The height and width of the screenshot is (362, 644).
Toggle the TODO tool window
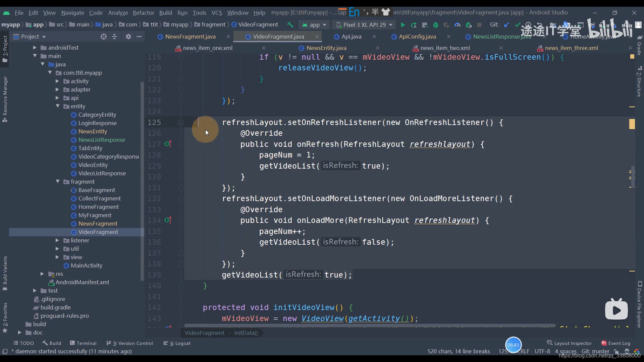[24, 343]
